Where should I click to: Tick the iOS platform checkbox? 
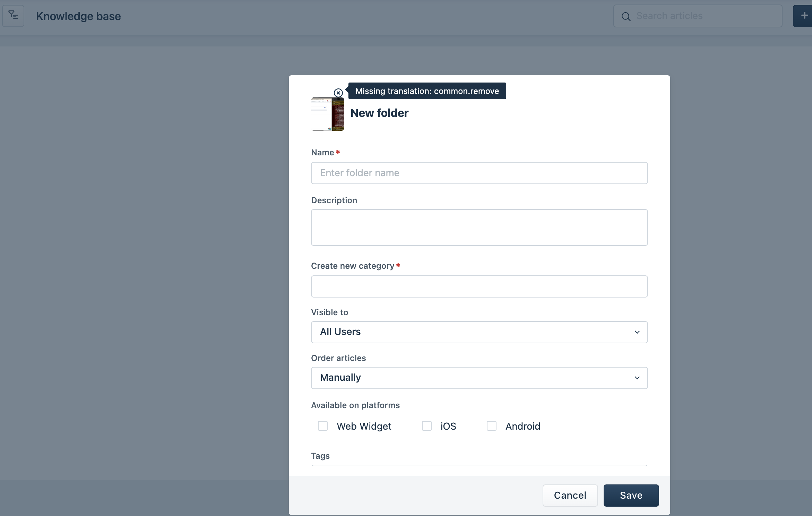tap(426, 426)
